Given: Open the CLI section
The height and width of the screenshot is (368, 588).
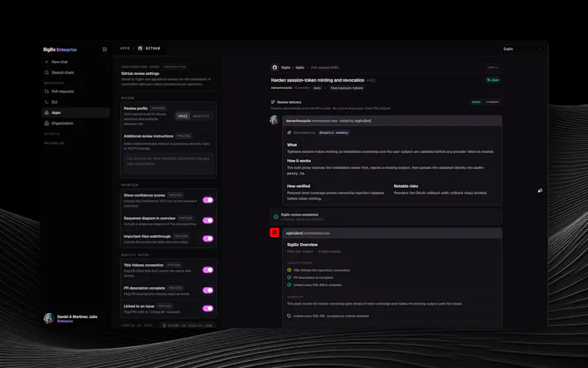Looking at the screenshot, I should [x=76, y=102].
